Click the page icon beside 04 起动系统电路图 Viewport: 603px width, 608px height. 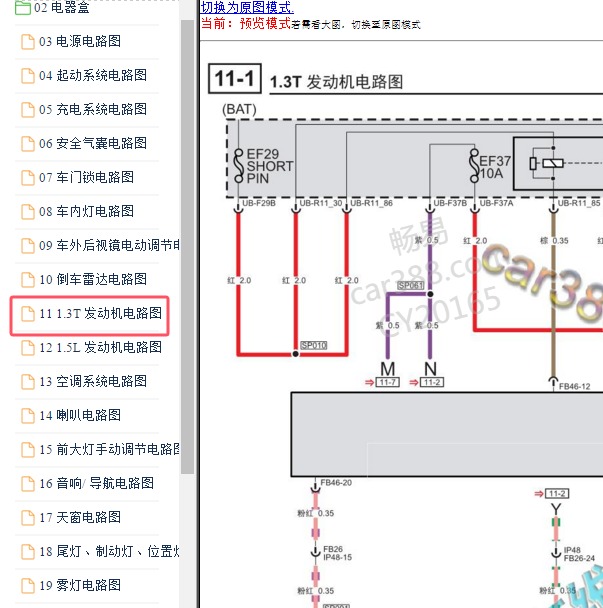pyautogui.click(x=28, y=76)
